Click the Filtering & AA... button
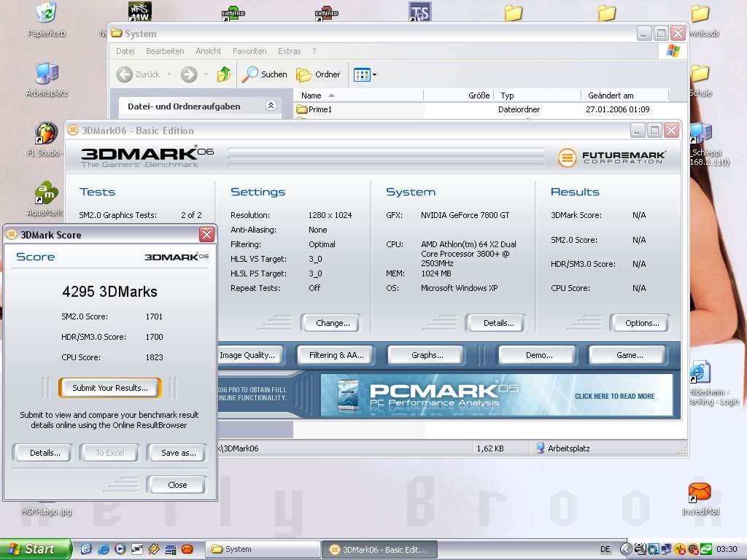 point(336,355)
